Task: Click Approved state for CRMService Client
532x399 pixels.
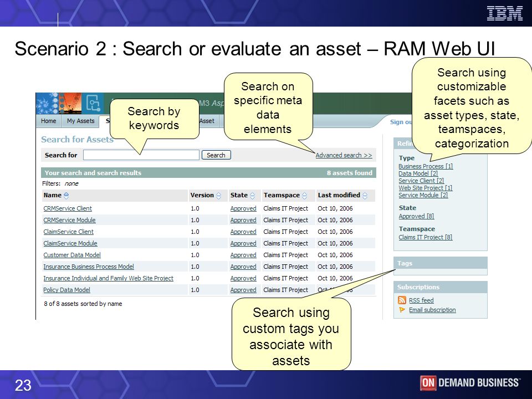Action: coord(243,208)
